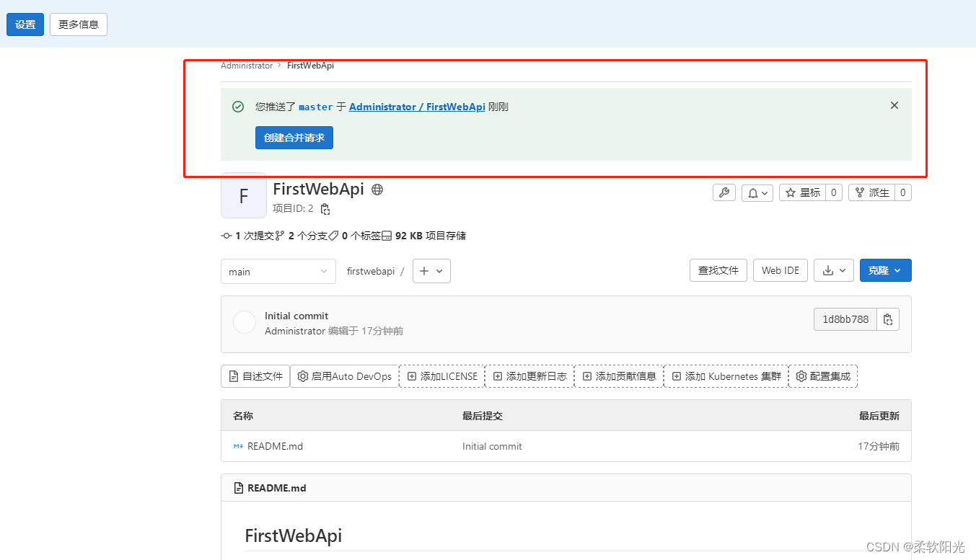The width and height of the screenshot is (976, 560).
Task: Click the README.md preview panel header
Action: 566,488
